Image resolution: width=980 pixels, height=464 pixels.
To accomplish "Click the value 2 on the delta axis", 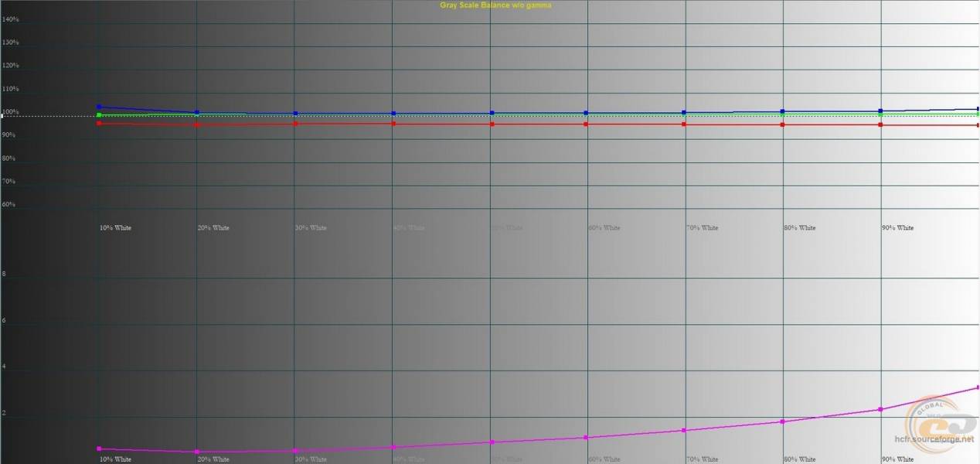I will click(x=5, y=414).
